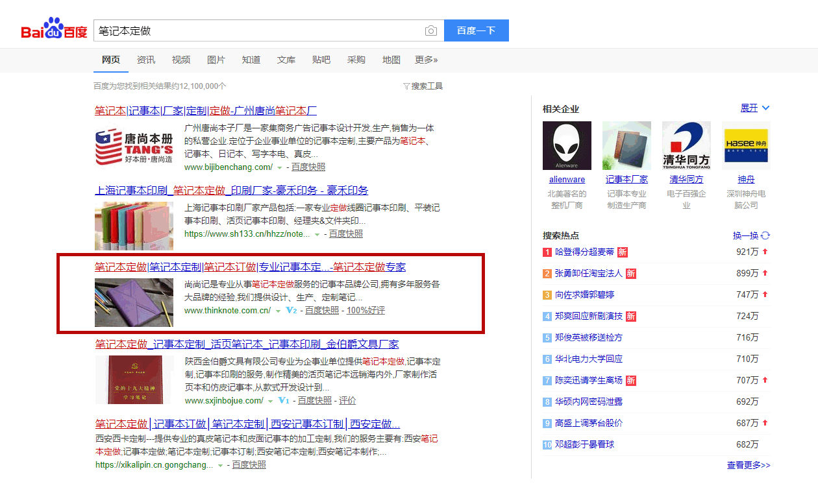Click red notebook thumbnail of 金伯爵 result

point(134,379)
